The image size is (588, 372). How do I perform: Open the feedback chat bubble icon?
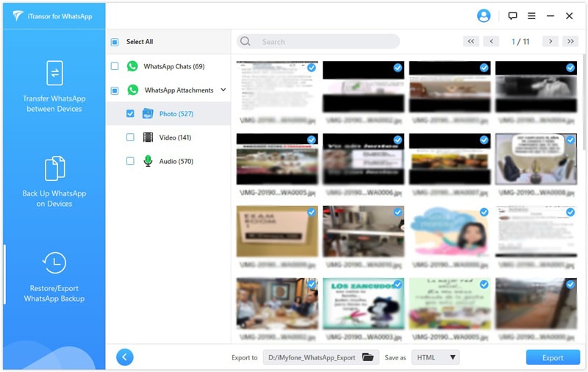click(x=512, y=15)
